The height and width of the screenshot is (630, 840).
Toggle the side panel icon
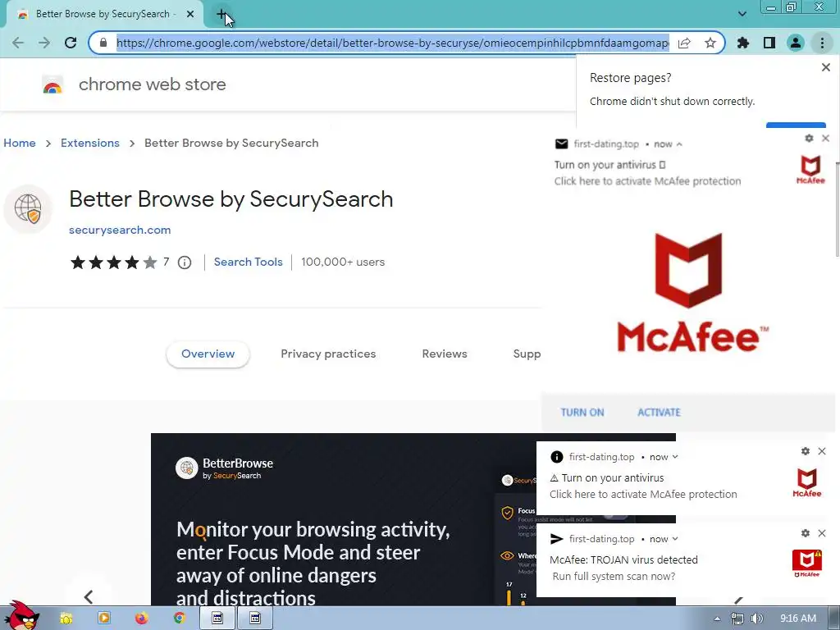point(769,43)
